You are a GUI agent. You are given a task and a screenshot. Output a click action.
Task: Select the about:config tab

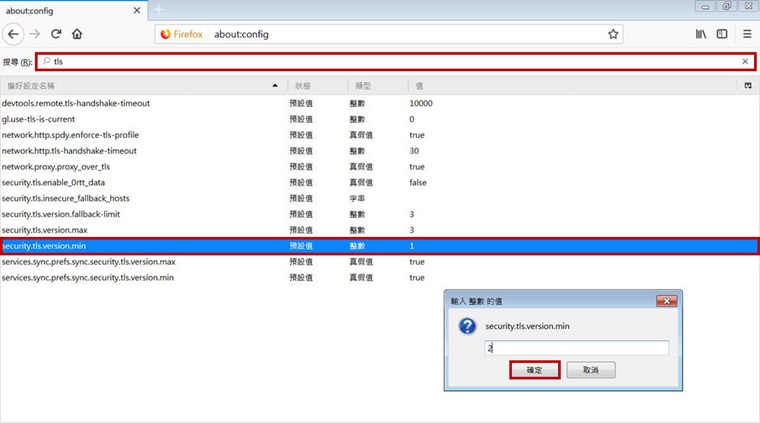(73, 10)
